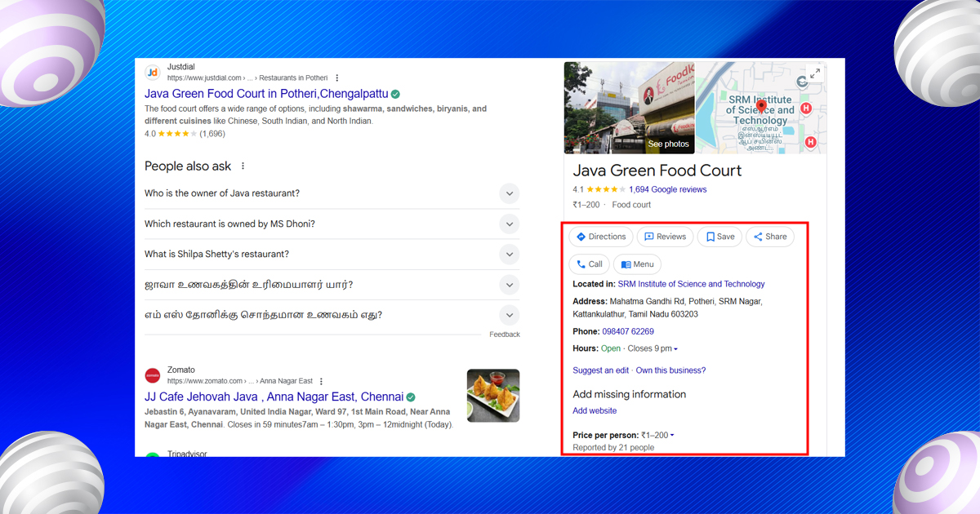Expand the opening hours dropdown
Image resolution: width=980 pixels, height=514 pixels.
675,349
